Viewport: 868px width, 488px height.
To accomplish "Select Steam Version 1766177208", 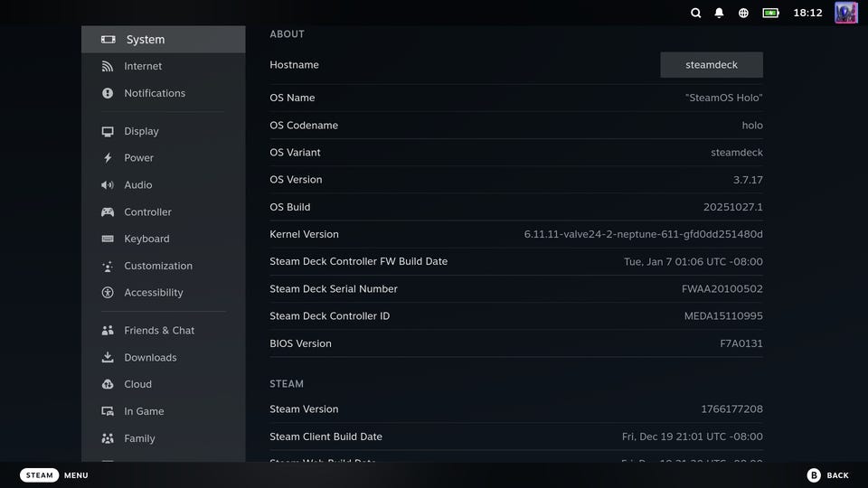I will (731, 408).
